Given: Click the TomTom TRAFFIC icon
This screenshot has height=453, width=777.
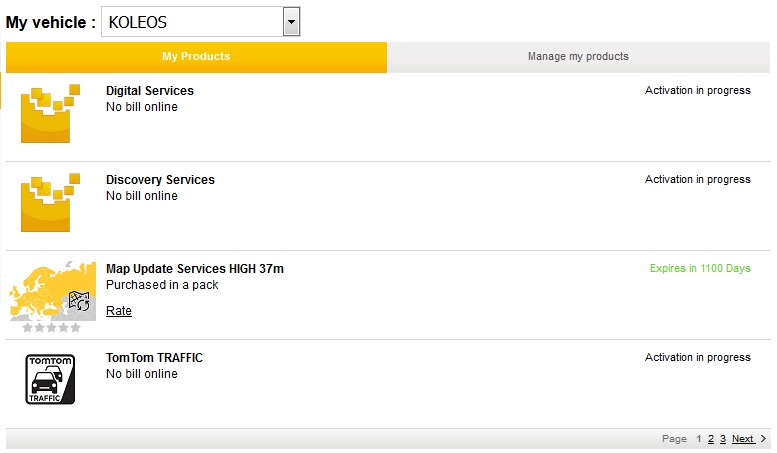Looking at the screenshot, I should click(50, 379).
